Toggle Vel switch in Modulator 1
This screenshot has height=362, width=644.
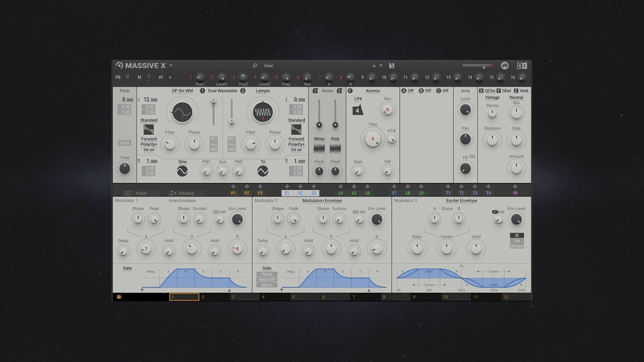click(x=216, y=212)
